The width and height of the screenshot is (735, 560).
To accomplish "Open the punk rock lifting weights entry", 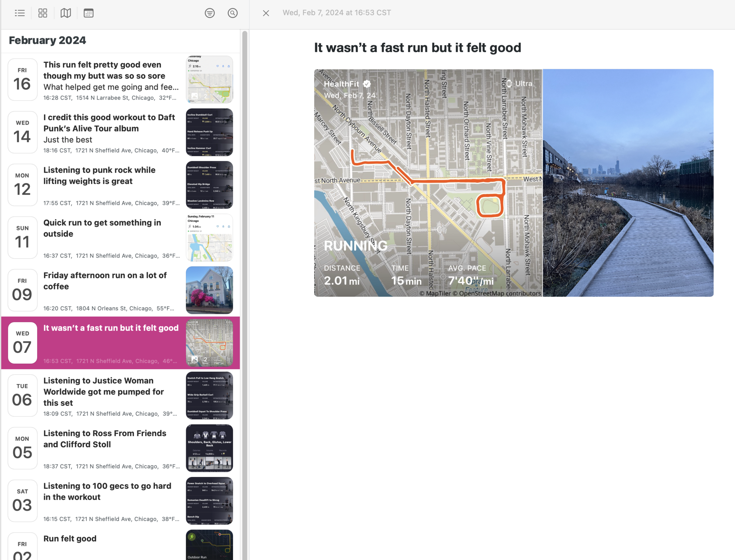I will 121,185.
